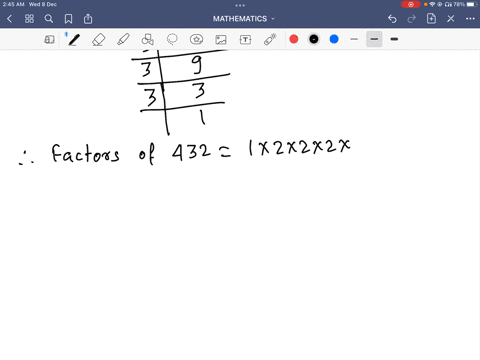
Task: Add a new page
Action: coord(431,19)
